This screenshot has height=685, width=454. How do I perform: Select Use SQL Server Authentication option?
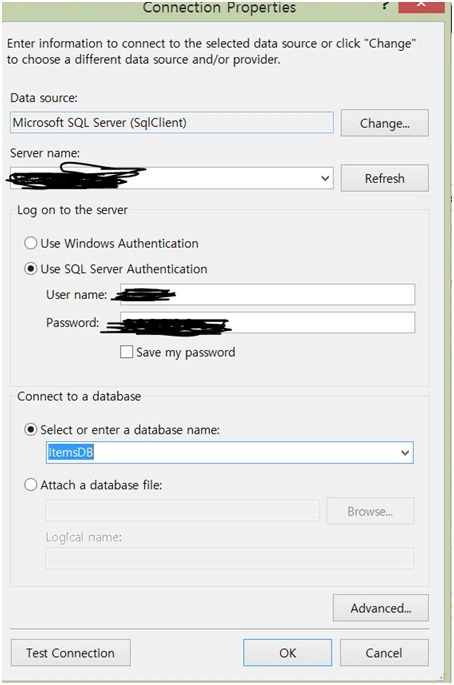(x=30, y=269)
